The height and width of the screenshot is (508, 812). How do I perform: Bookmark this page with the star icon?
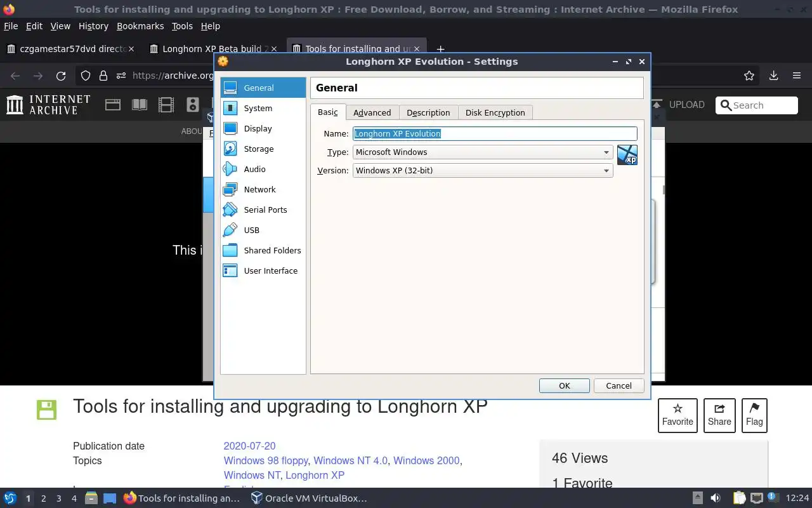click(x=749, y=76)
